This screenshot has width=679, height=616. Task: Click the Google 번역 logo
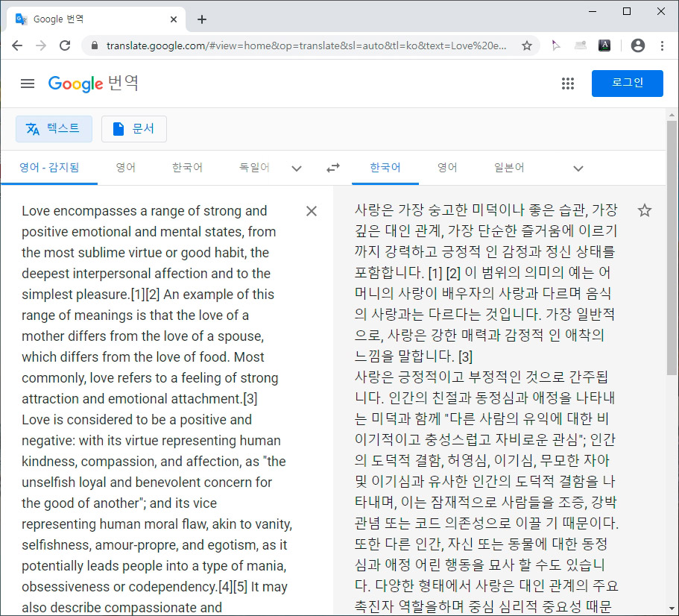pos(93,84)
